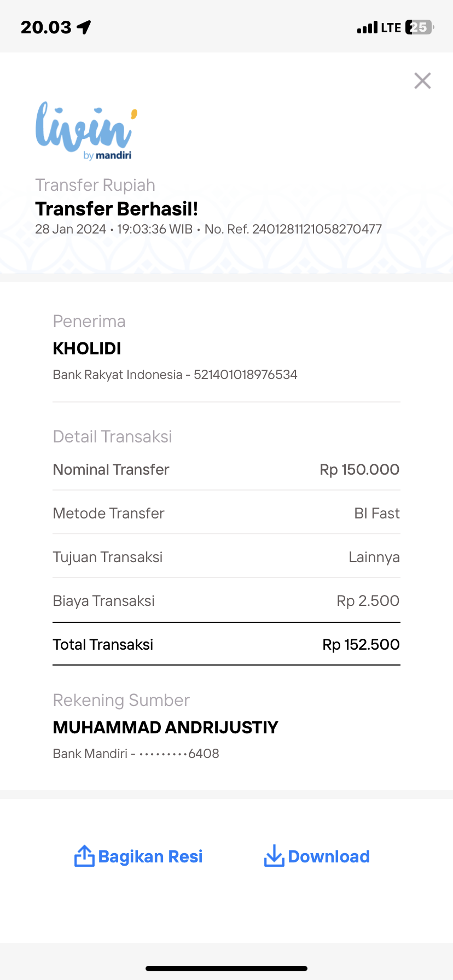Tap the Total Transaksi Rp 152.500 row
This screenshot has width=453, height=980.
(x=226, y=644)
